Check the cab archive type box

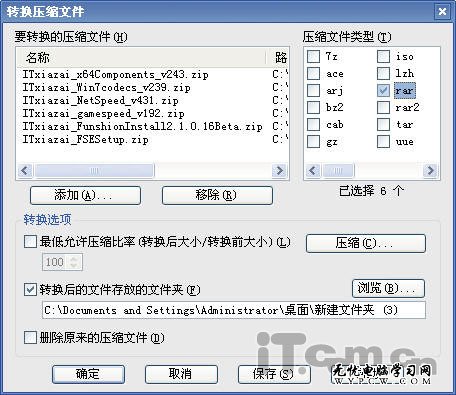click(313, 124)
